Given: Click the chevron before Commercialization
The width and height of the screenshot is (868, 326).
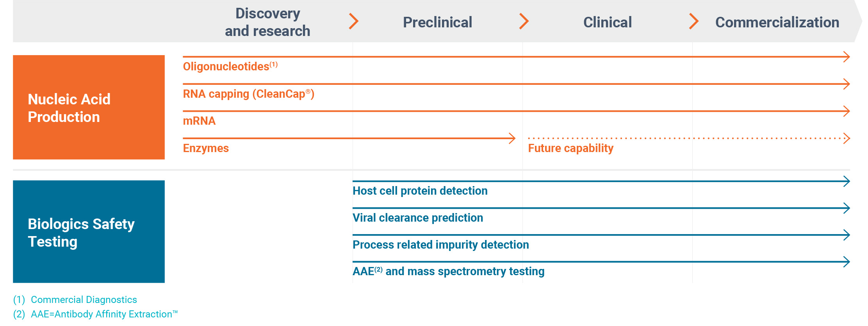Looking at the screenshot, I should point(694,21).
